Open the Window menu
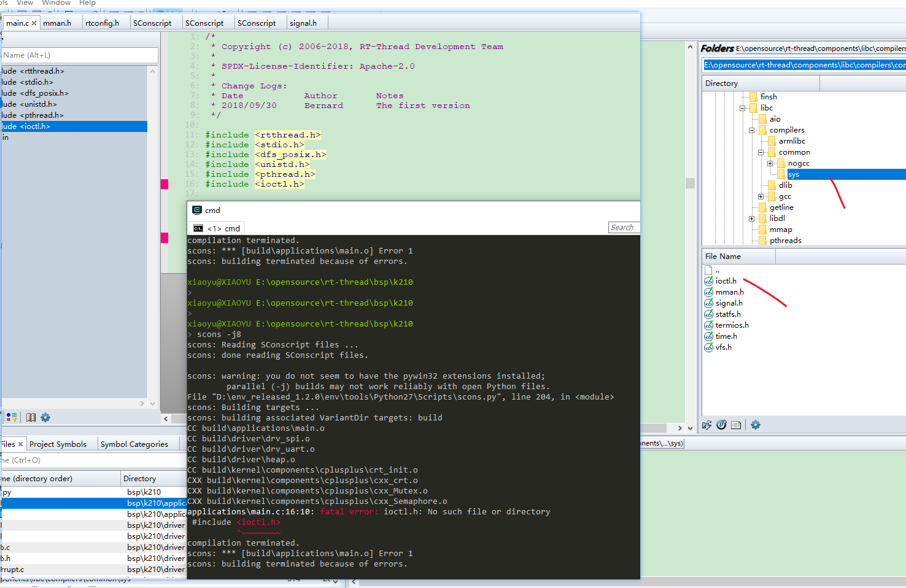This screenshot has height=588, width=906. tap(56, 3)
